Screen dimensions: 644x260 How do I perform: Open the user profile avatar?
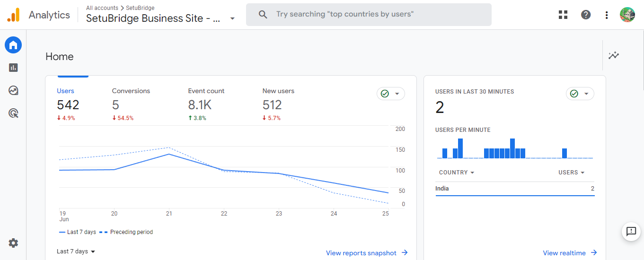coord(627,15)
